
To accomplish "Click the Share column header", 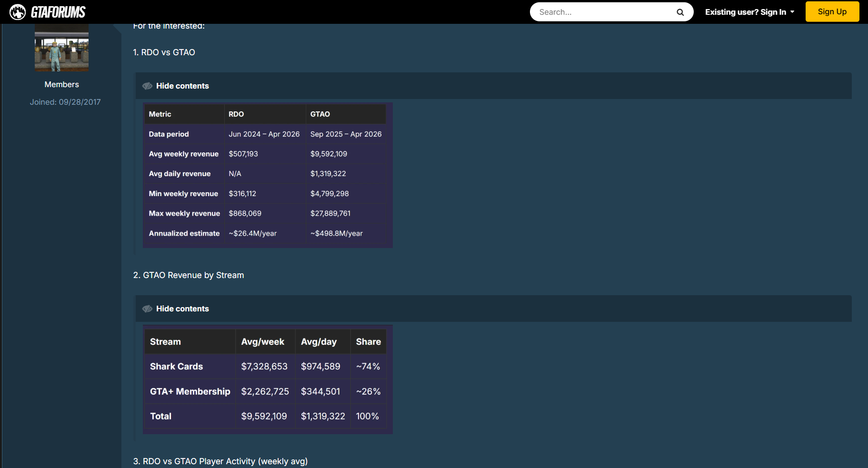I will [368, 342].
